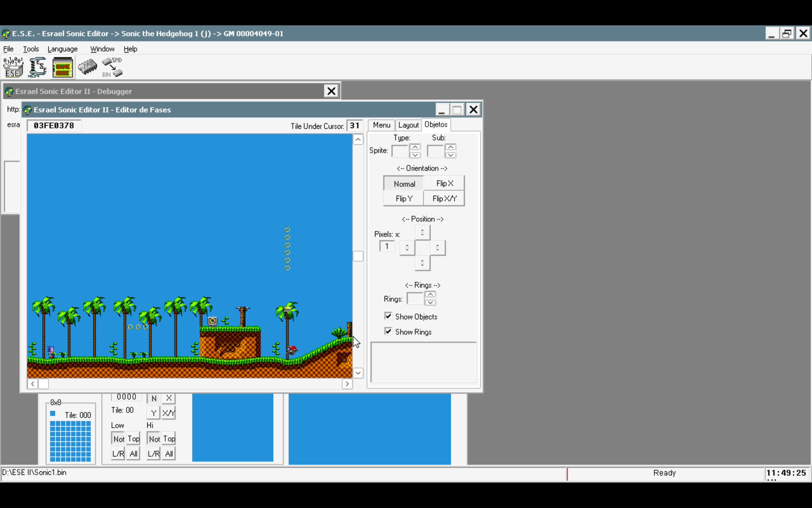The height and width of the screenshot is (508, 812).
Task: Click the 03FE0378 address button
Action: tap(54, 125)
